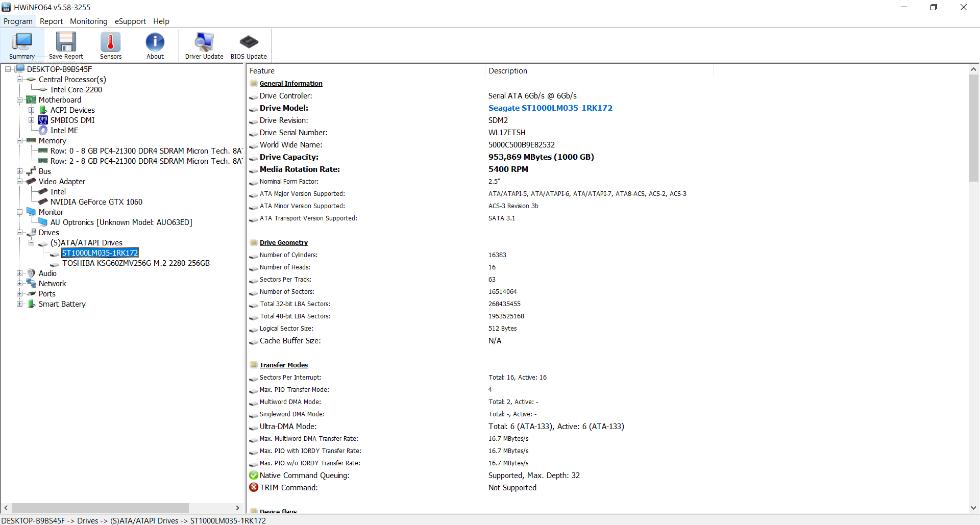Image resolution: width=980 pixels, height=525 pixels.
Task: Click the General Information heading
Action: (x=291, y=83)
